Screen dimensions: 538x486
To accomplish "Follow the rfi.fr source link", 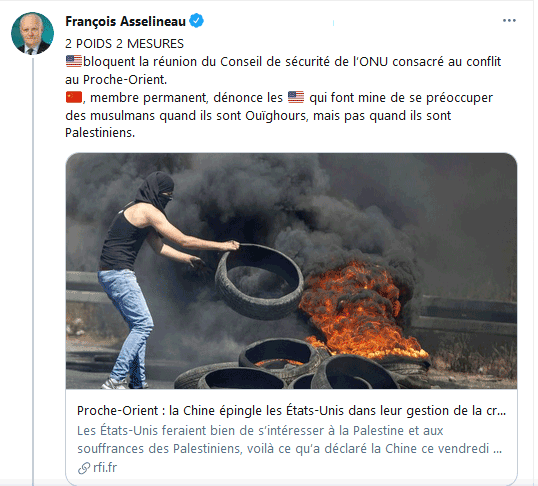I will point(105,467).
